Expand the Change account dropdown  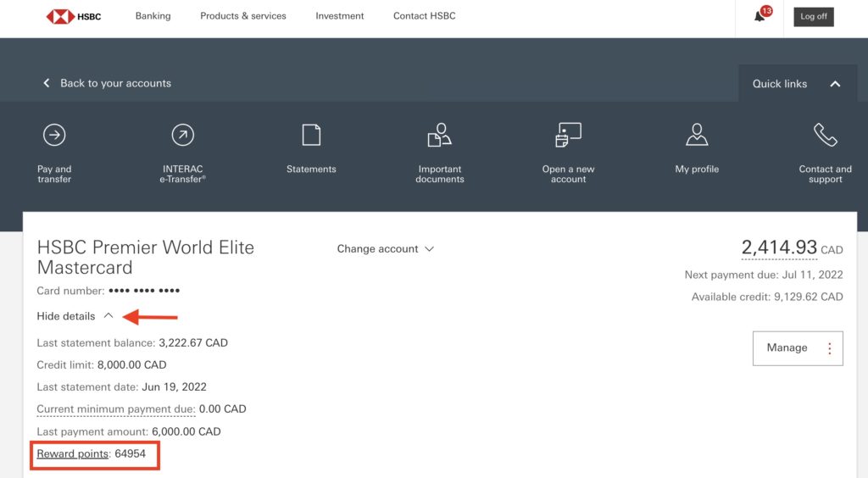(x=386, y=249)
